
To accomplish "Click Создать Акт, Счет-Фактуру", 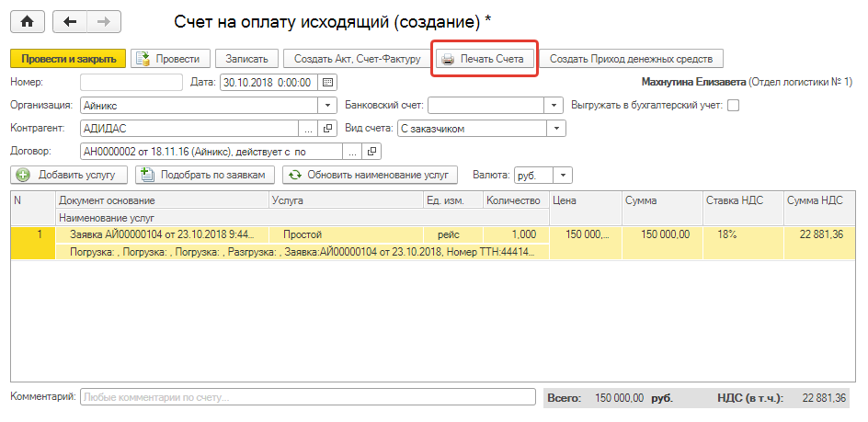I will pos(357,59).
